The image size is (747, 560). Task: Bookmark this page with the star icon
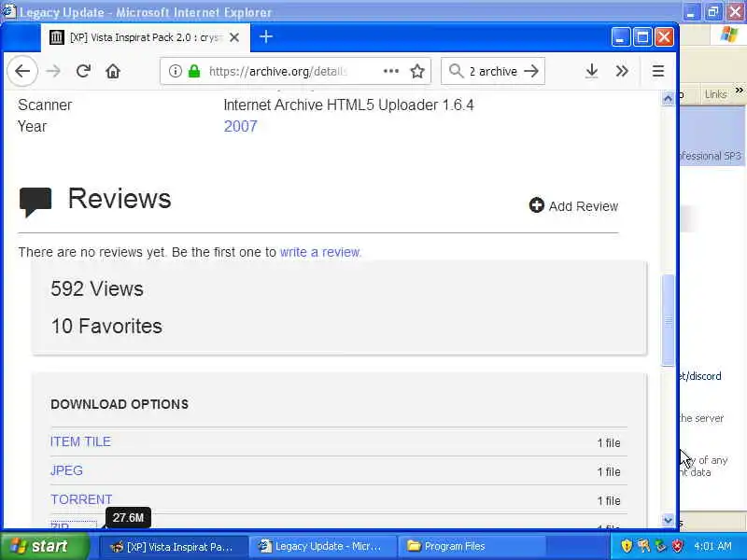click(417, 72)
